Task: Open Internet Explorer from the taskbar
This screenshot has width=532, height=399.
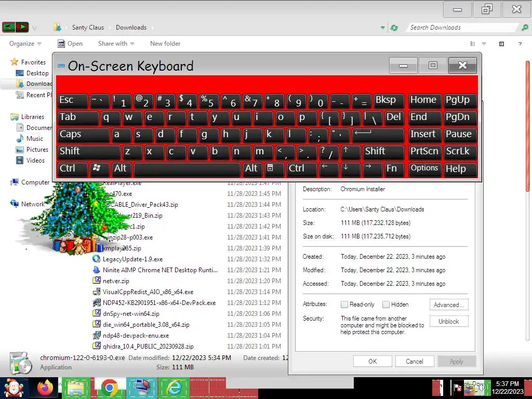Action: (x=174, y=388)
